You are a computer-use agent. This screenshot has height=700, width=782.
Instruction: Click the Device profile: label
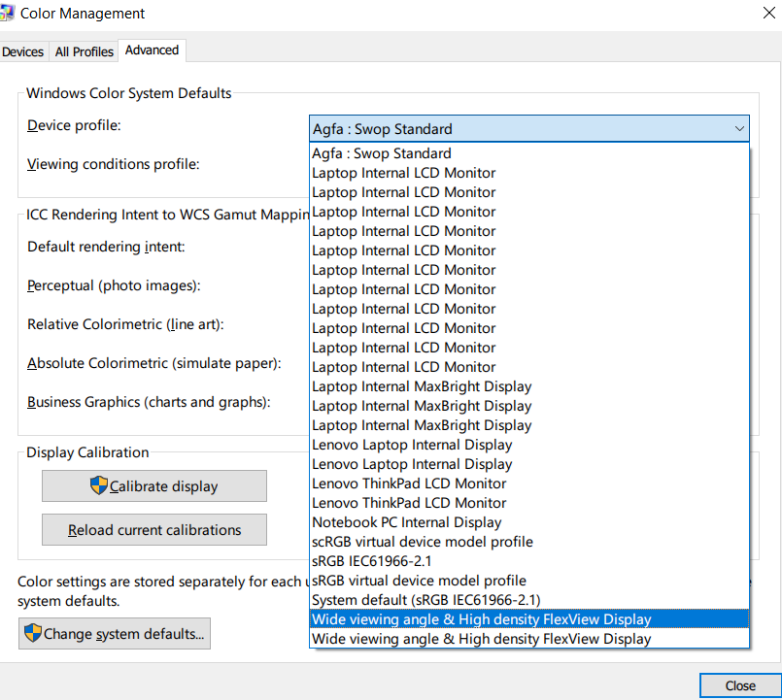point(74,125)
